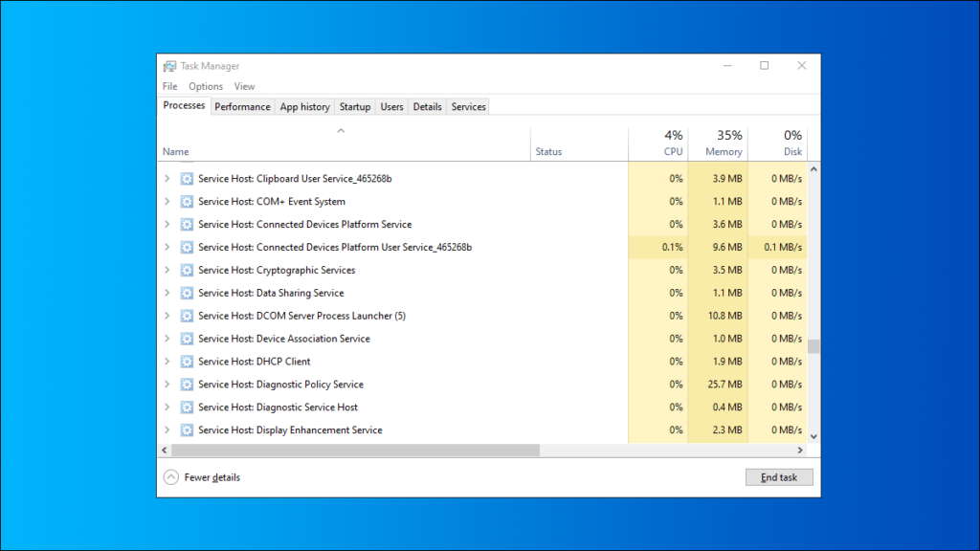Expand the Diagnostic Policy Service row
This screenshot has height=551, width=980.
(167, 385)
